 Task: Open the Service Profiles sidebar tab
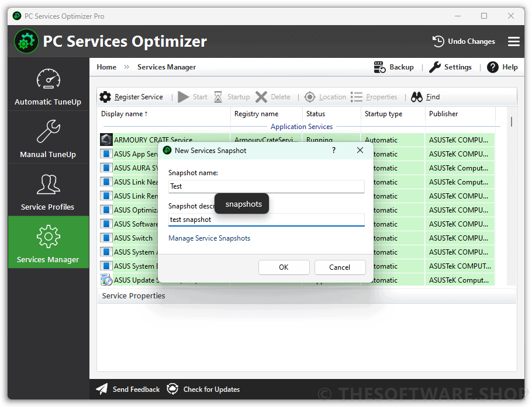48,189
